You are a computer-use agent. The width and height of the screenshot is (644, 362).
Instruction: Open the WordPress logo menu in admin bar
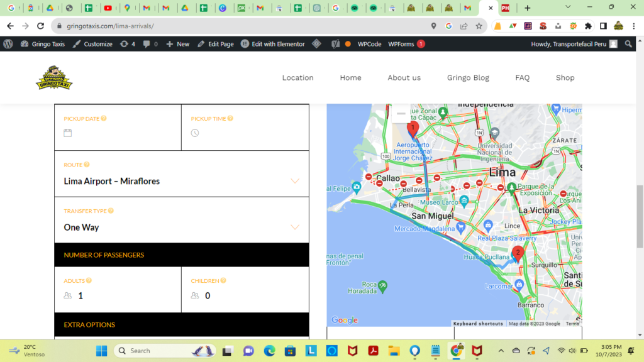click(8, 44)
